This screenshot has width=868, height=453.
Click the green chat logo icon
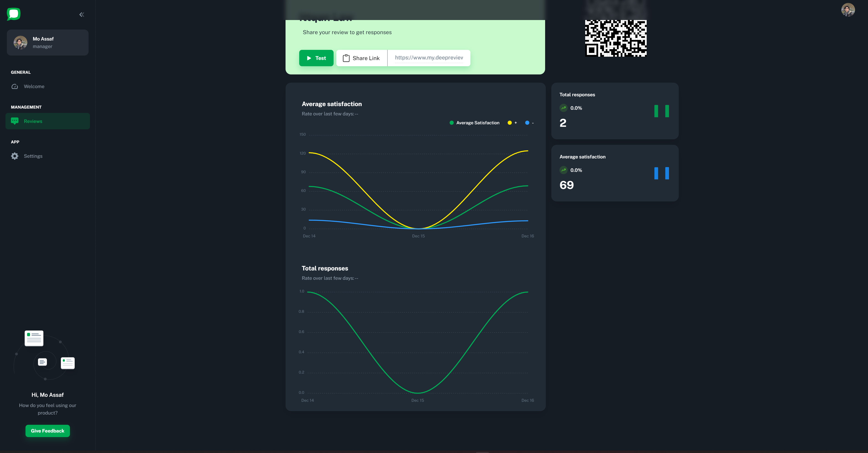click(14, 14)
